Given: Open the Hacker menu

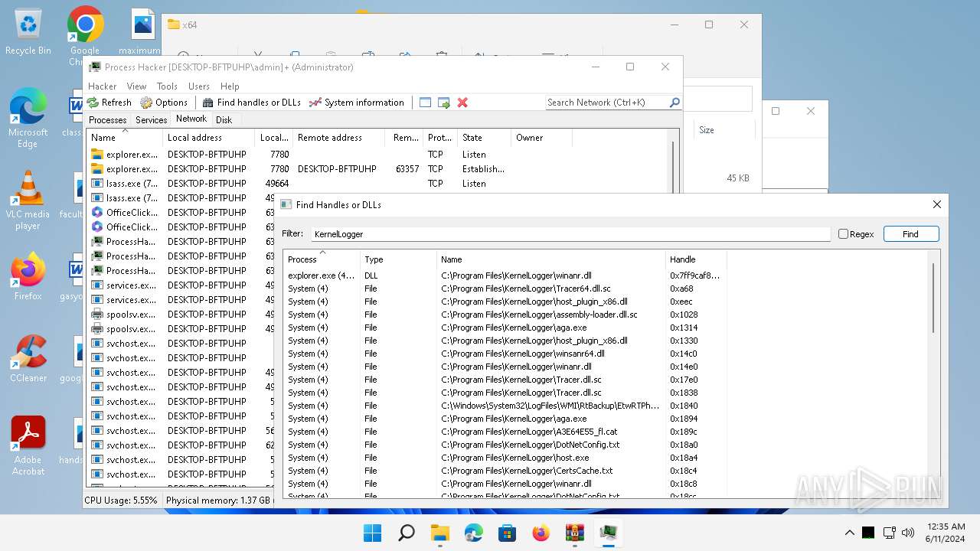Looking at the screenshot, I should pos(103,86).
